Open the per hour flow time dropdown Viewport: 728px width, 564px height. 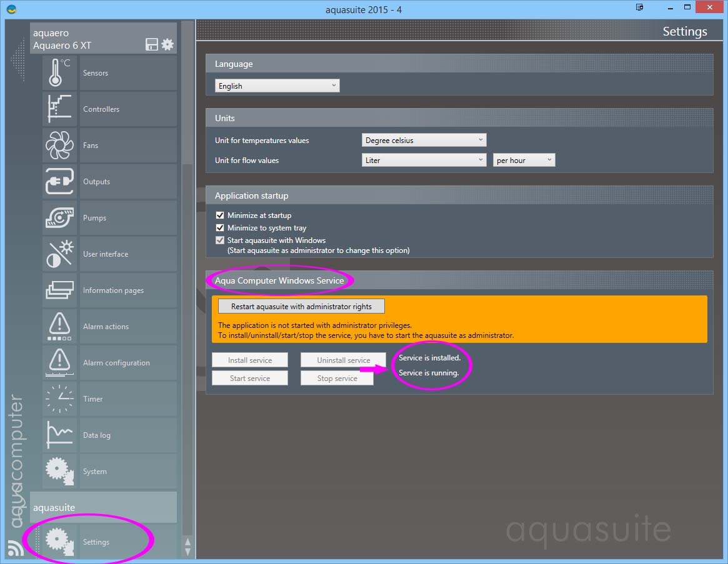click(524, 160)
